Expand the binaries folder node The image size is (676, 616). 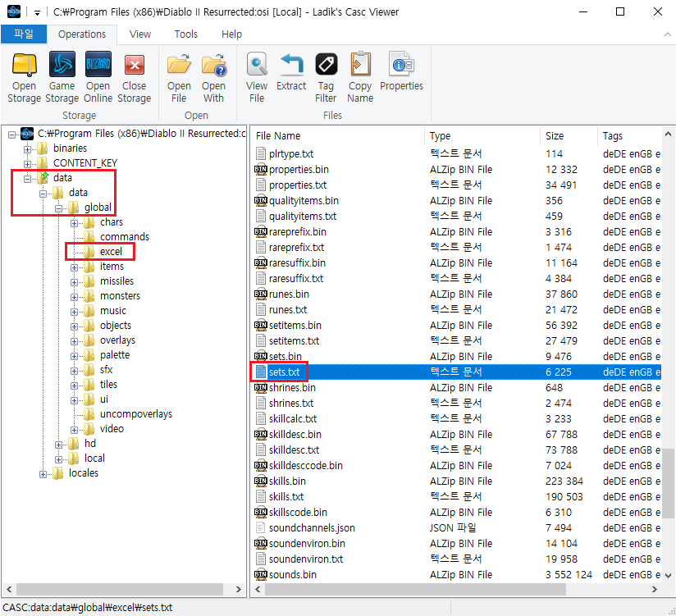click(x=28, y=149)
